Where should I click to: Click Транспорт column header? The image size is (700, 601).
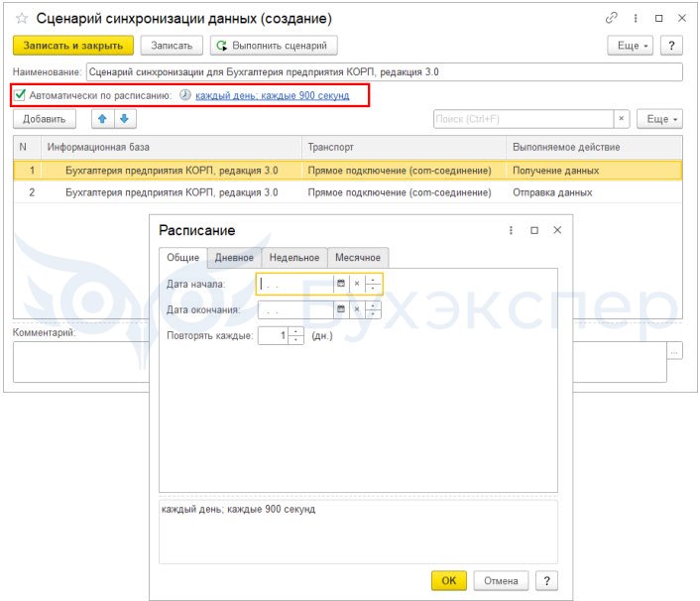pos(404,148)
